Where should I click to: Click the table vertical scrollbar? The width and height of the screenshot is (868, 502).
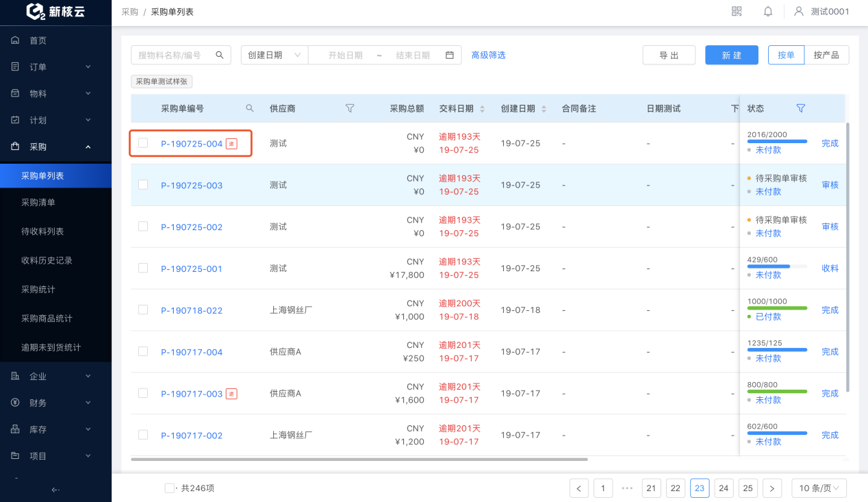[x=848, y=257]
